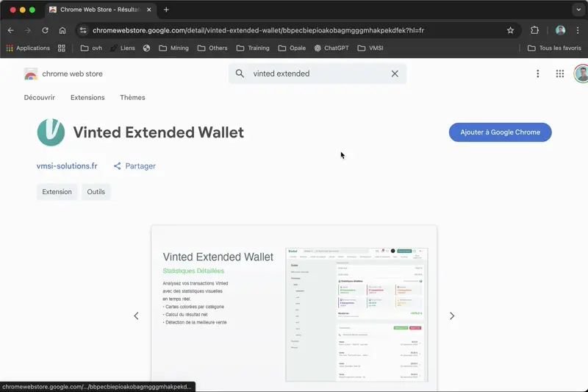Viewport: 588px width, 392px height.
Task: Open the Google apps grid
Action: coord(560,74)
